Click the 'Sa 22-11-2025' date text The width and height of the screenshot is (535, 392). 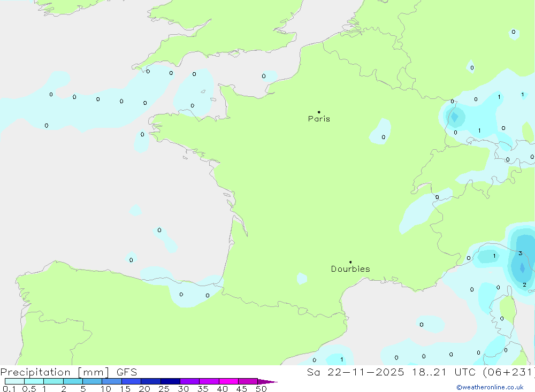click(355, 372)
